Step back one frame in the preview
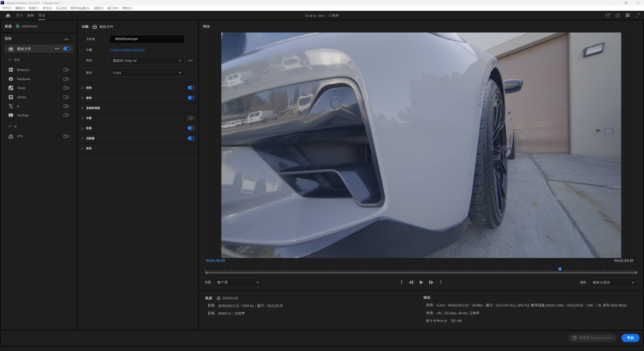Viewport: 644px width, 351px height. tap(411, 282)
